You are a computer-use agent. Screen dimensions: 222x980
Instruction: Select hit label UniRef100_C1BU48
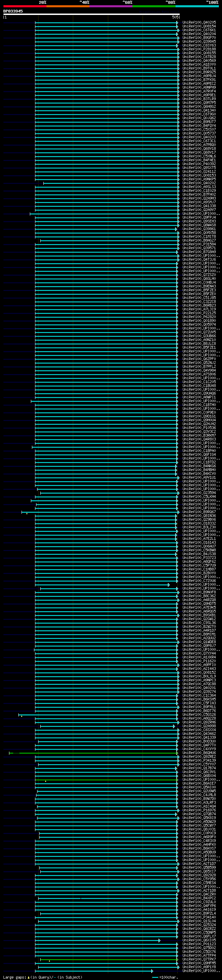click(x=199, y=386)
